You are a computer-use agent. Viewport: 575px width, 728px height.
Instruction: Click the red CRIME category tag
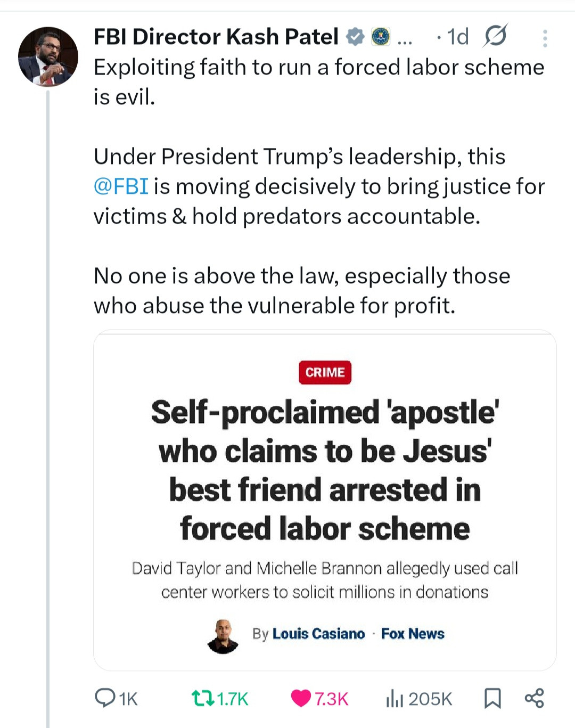325,372
